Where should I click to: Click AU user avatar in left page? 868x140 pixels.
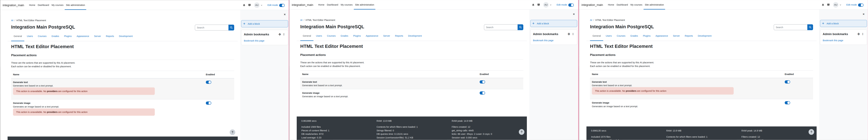coord(257,5)
